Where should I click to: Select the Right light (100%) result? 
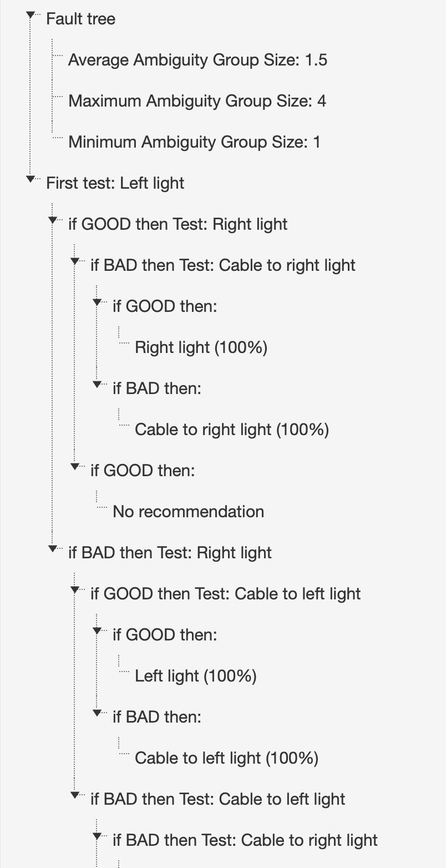[201, 347]
